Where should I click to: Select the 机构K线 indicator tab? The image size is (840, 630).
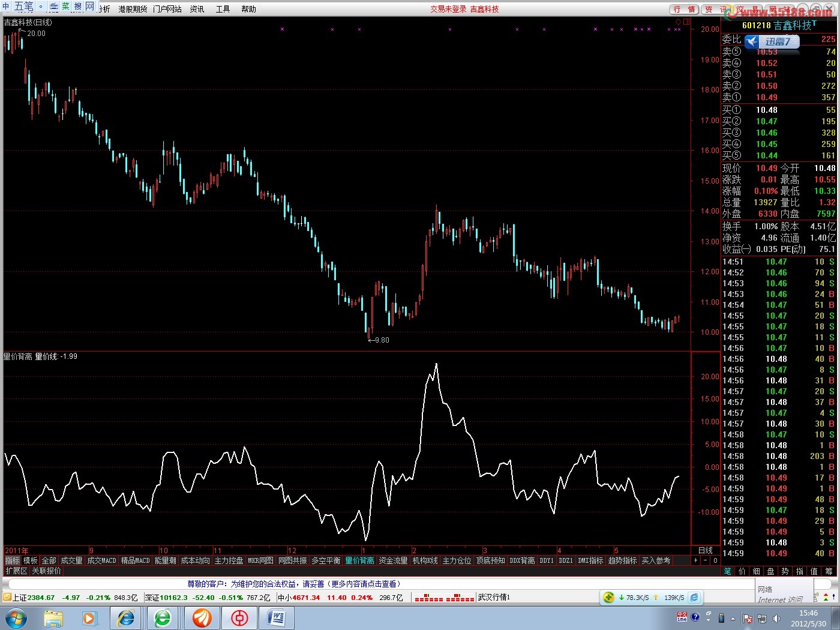click(425, 560)
